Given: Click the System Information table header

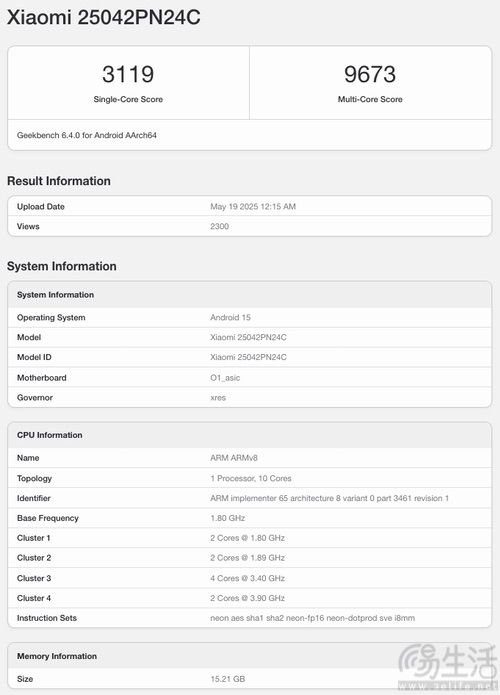Looking at the screenshot, I should coord(55,295).
